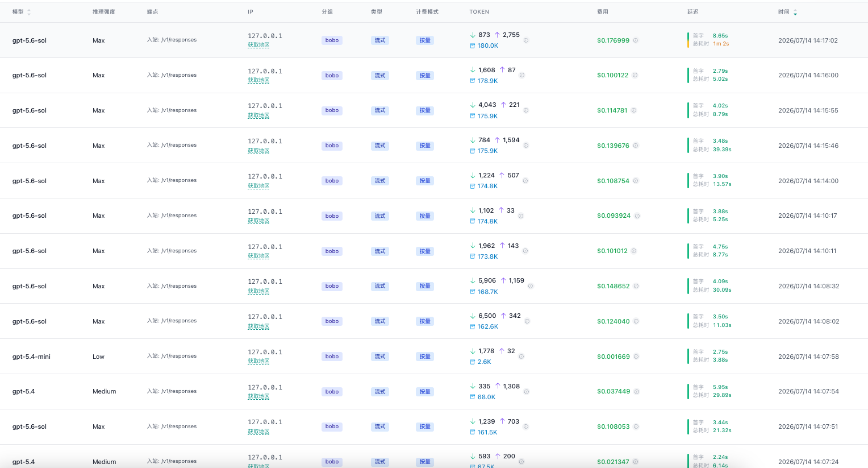Click Medium effort in the 14:07:54 row
The width and height of the screenshot is (868, 468).
click(x=105, y=392)
